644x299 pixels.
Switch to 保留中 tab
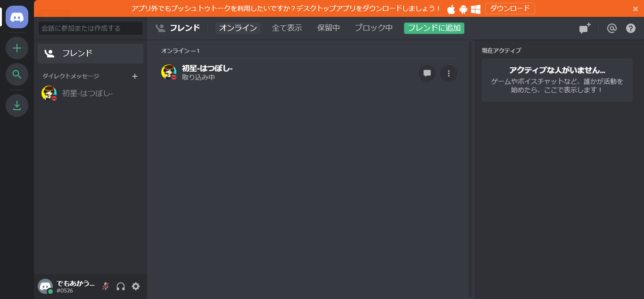[329, 28]
